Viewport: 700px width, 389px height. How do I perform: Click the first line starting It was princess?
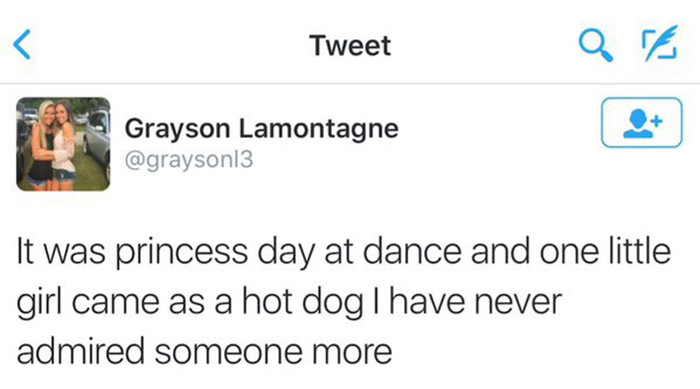[344, 253]
